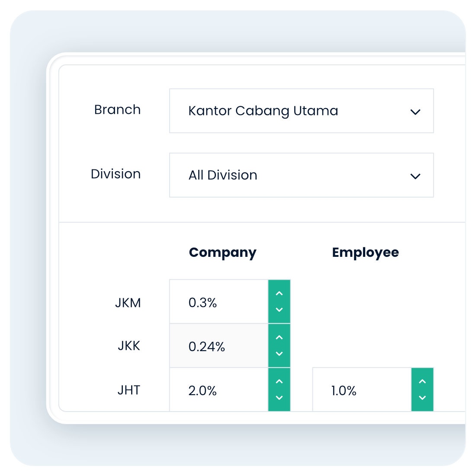Decrease the JKK company rate
476x476 pixels.
tap(279, 354)
